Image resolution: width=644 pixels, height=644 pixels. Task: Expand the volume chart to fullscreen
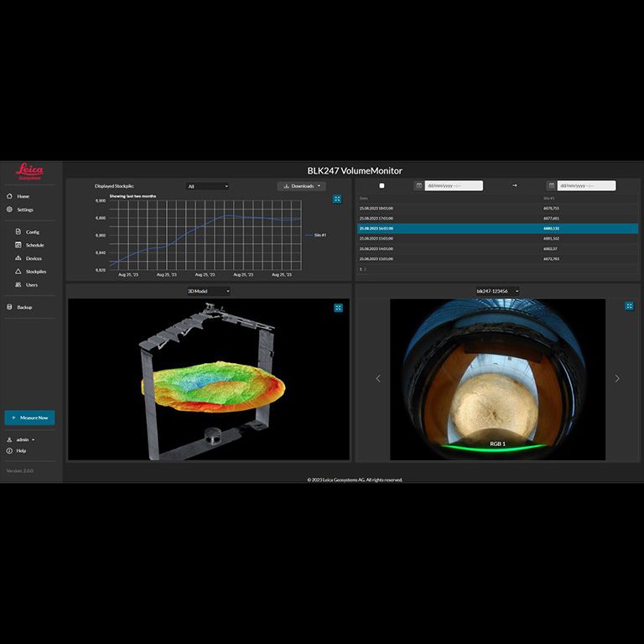(337, 199)
